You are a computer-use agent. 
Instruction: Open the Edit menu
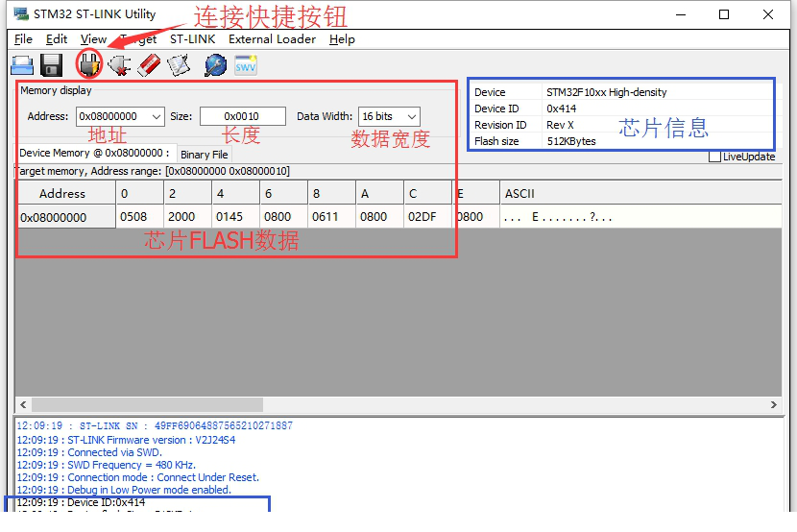57,39
